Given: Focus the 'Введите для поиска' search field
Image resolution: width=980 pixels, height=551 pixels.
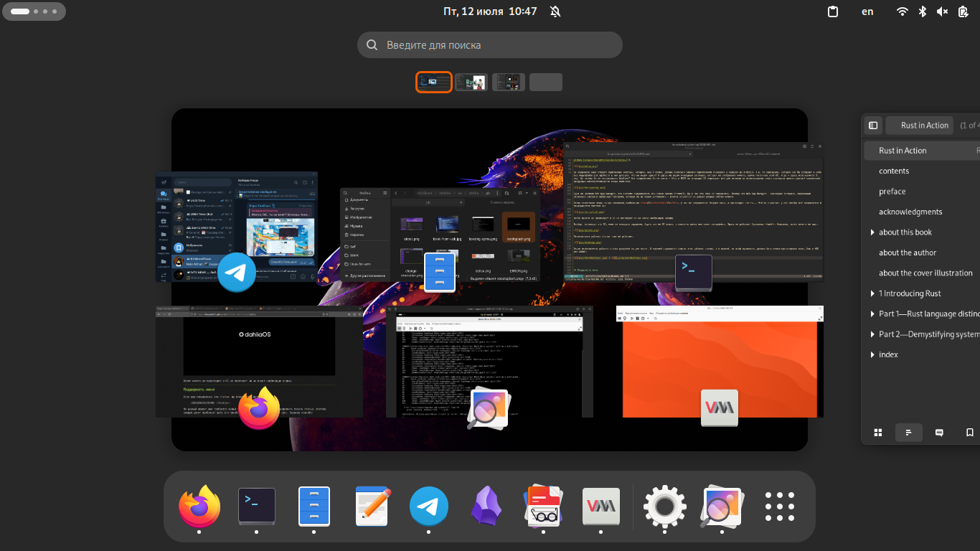Looking at the screenshot, I should [490, 45].
